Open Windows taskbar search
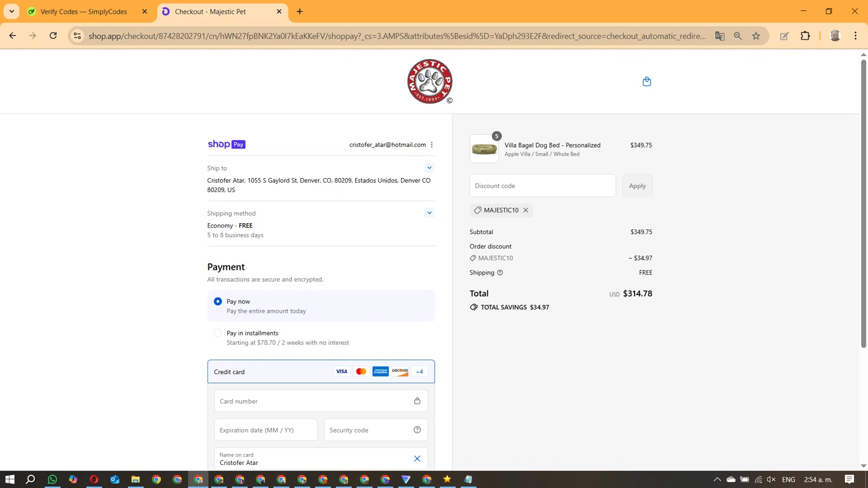This screenshot has width=868, height=488. 31,479
